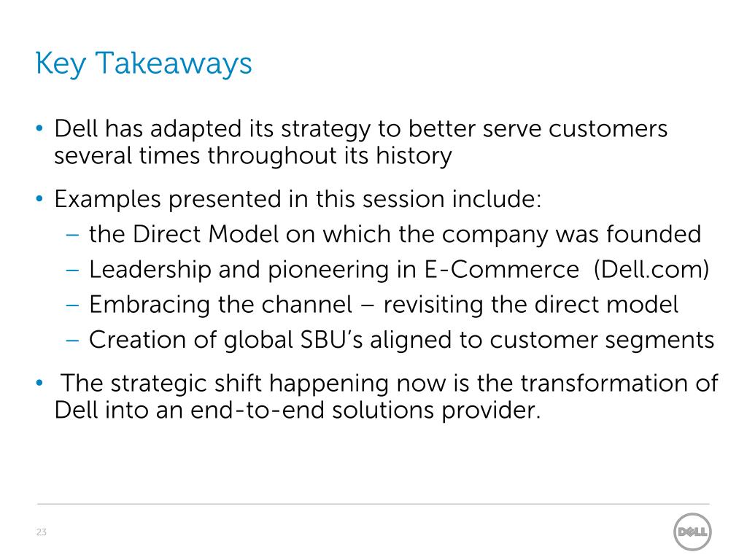
Task: Click the bullet dot before 'Dell has adapted'
Action: click(40, 128)
